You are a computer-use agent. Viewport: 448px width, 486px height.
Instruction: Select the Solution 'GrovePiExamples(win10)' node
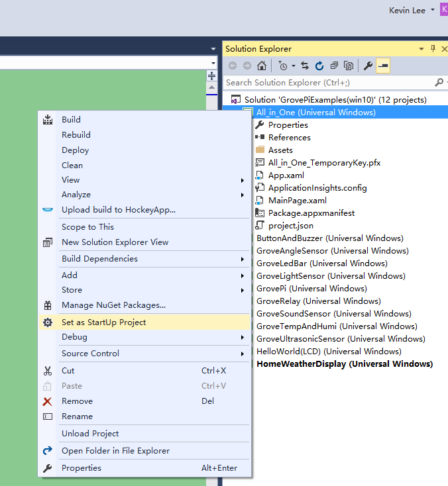click(335, 100)
